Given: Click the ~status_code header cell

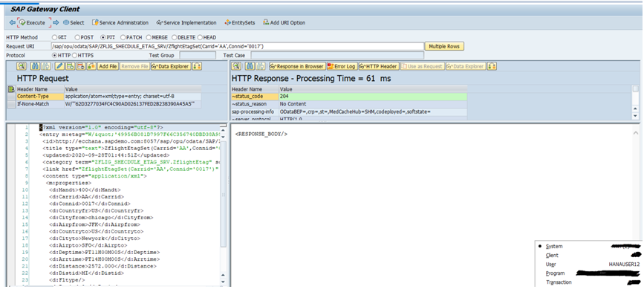Looking at the screenshot, I should tap(255, 97).
